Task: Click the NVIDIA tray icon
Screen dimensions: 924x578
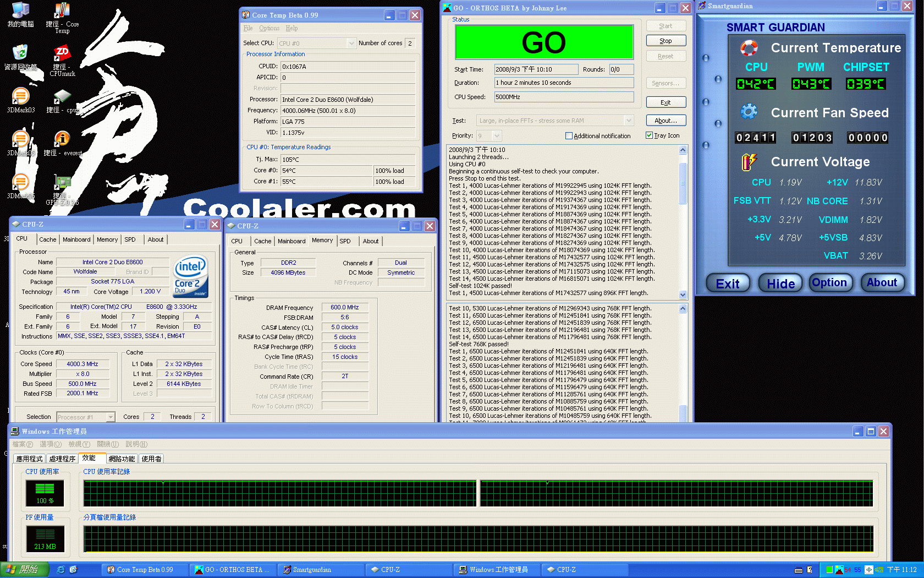Action: pos(879,570)
